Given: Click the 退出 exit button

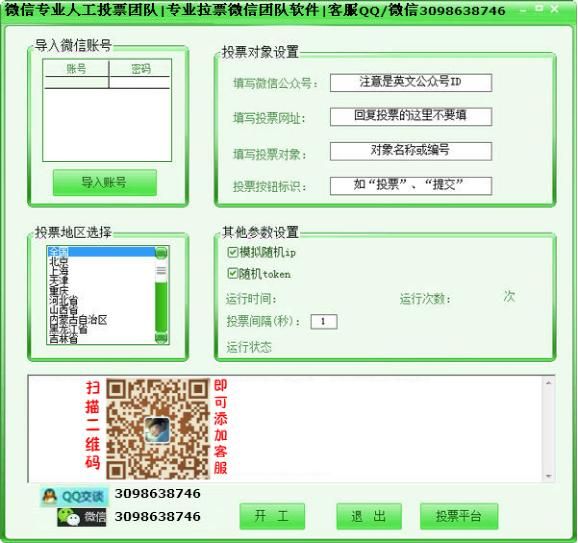Looking at the screenshot, I should pyautogui.click(x=369, y=516).
